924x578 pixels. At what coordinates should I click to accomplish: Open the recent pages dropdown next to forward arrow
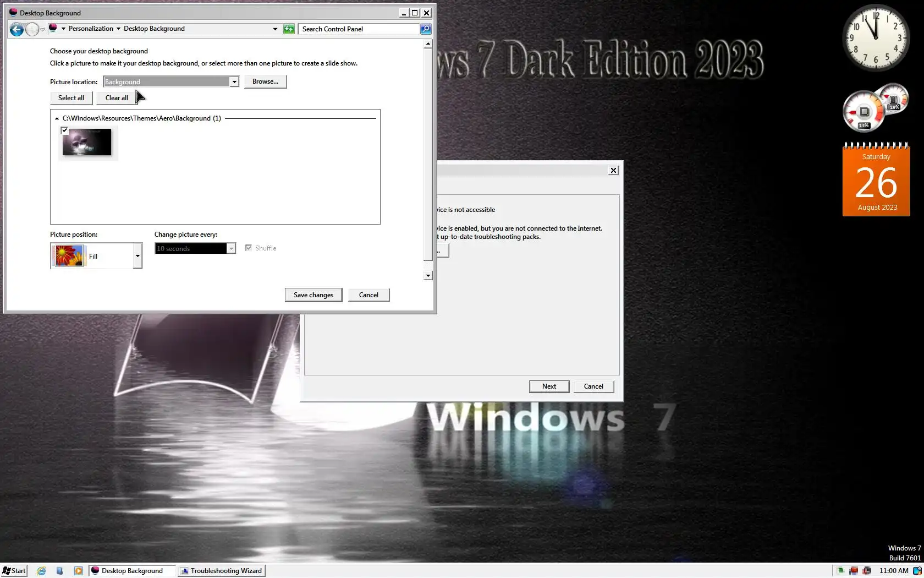click(42, 30)
